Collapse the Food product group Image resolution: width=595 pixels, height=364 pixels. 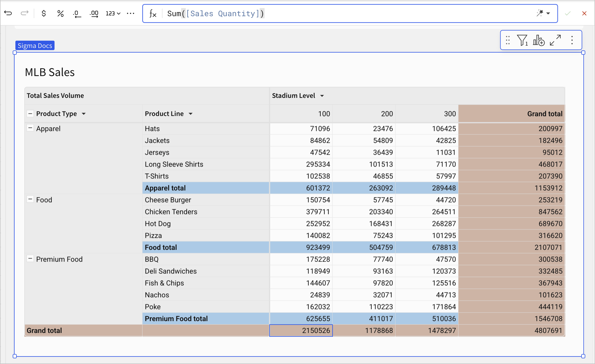tap(30, 199)
